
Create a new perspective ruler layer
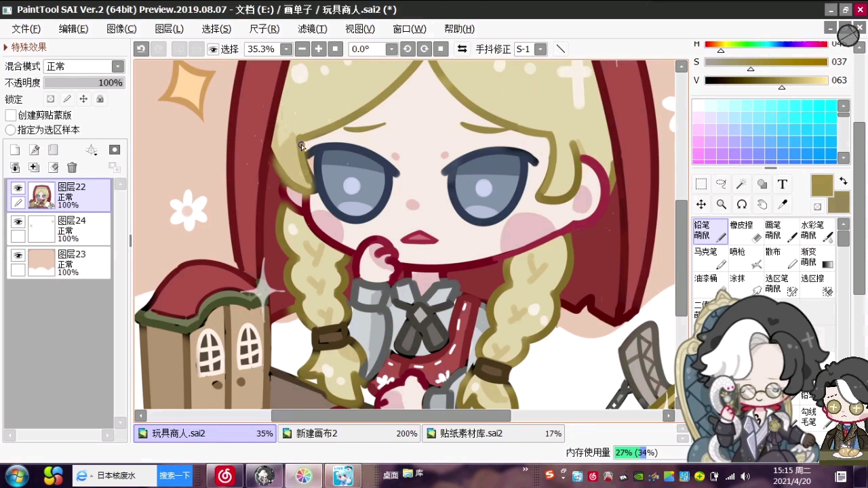(x=92, y=150)
